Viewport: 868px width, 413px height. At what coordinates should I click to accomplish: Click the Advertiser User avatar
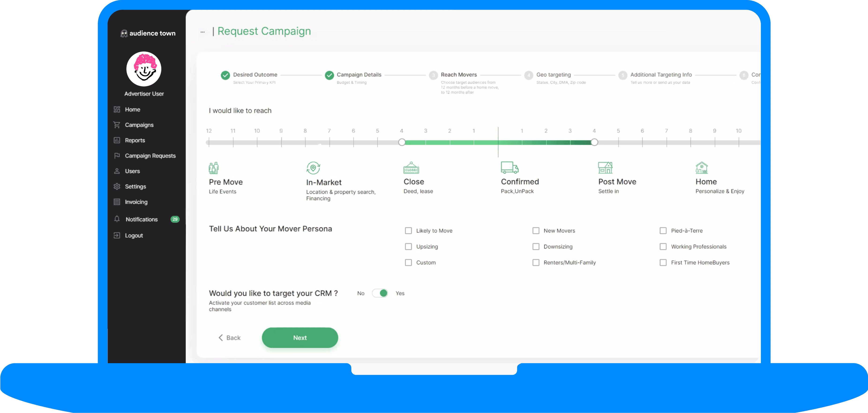coord(144,69)
